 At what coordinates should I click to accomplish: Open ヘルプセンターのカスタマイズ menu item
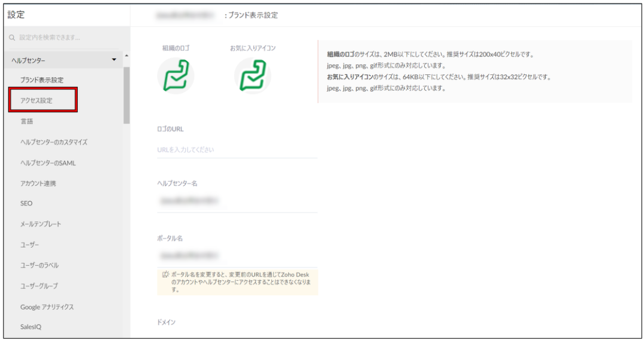coord(54,142)
